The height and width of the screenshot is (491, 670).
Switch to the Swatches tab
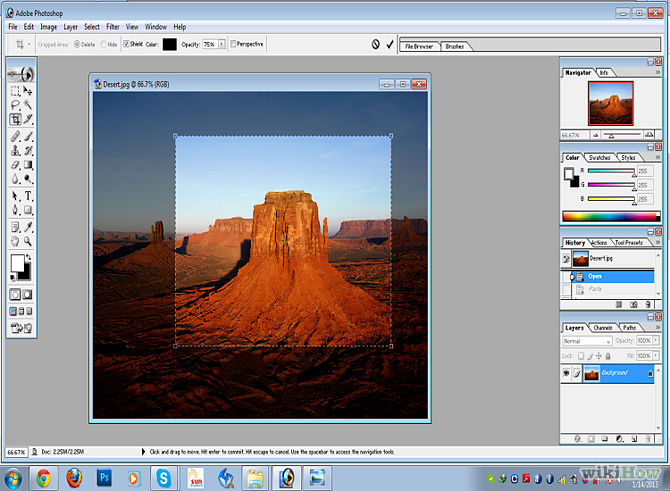click(599, 158)
